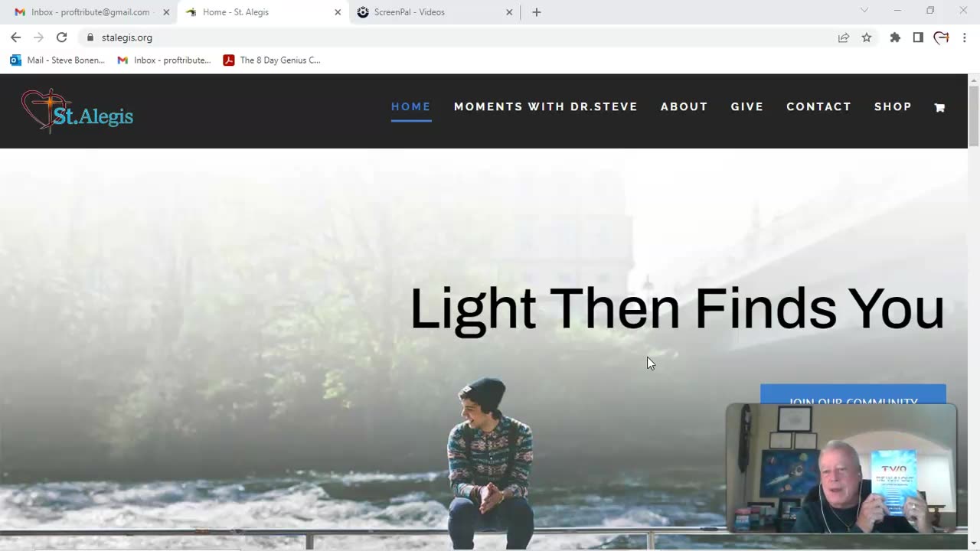This screenshot has width=980, height=551.
Task: Close the Home - St. Alegis tab
Action: [338, 12]
